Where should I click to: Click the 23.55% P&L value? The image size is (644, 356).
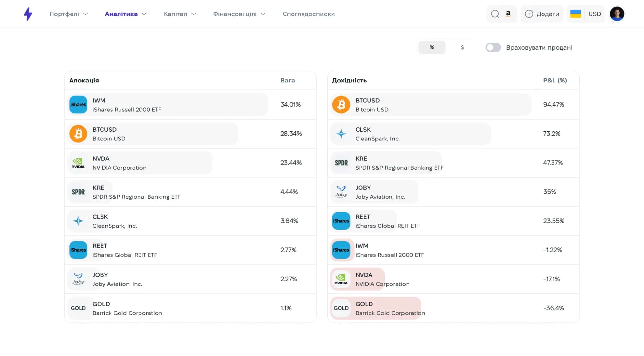pos(554,221)
